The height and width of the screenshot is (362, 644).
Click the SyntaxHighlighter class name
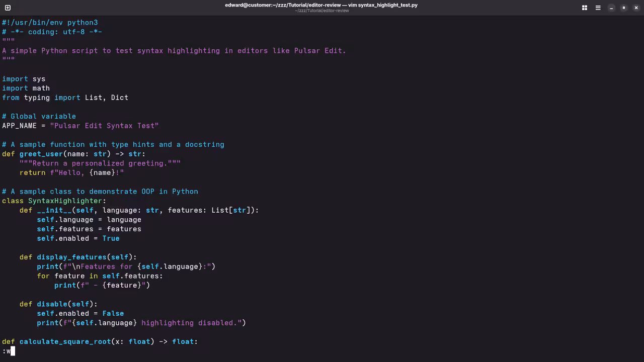pyautogui.click(x=66, y=201)
